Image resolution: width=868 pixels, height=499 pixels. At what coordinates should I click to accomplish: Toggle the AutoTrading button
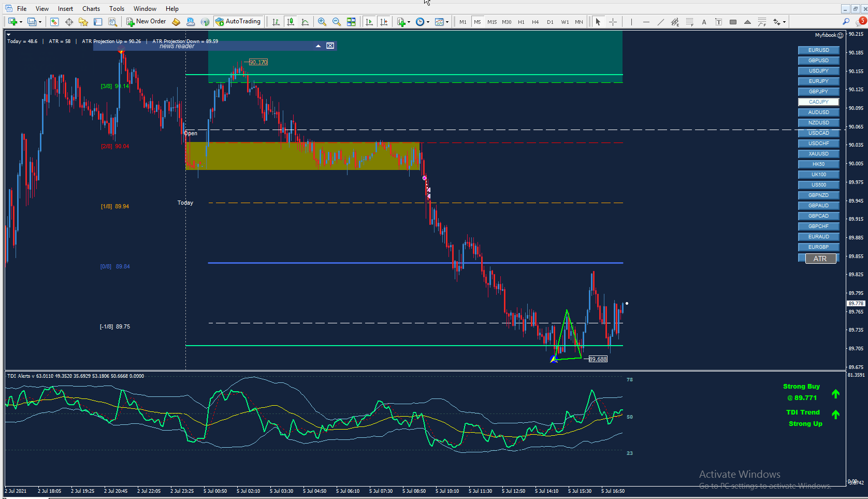[x=238, y=22]
